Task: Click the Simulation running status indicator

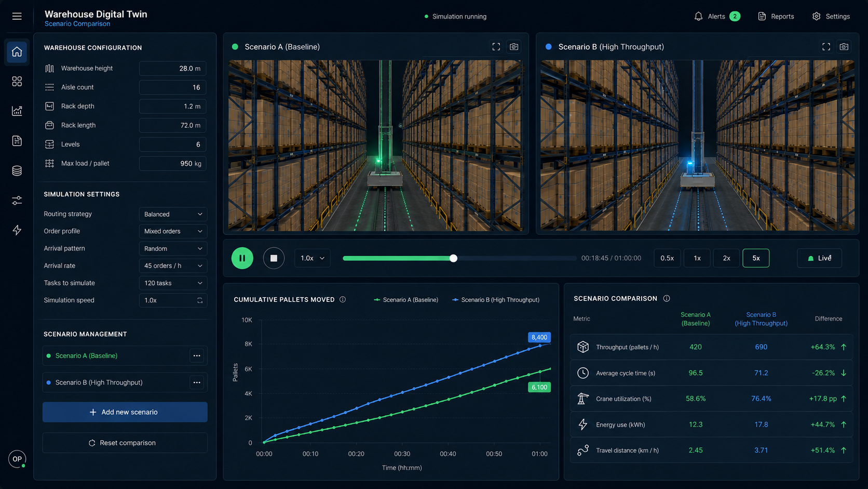Action: [x=455, y=17]
